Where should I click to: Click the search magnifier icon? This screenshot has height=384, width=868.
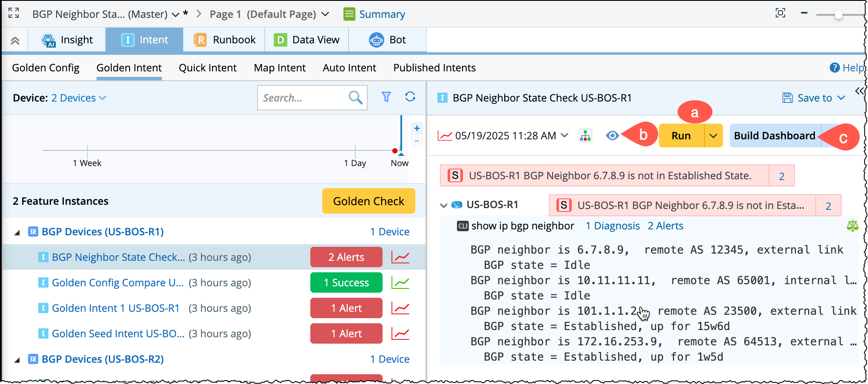pyautogui.click(x=355, y=98)
